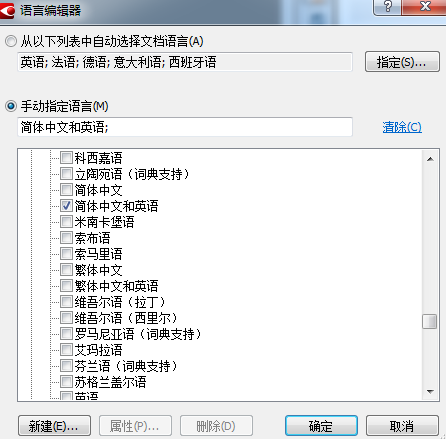
Task: Click the 新建(E)... button
Action: coord(54,426)
